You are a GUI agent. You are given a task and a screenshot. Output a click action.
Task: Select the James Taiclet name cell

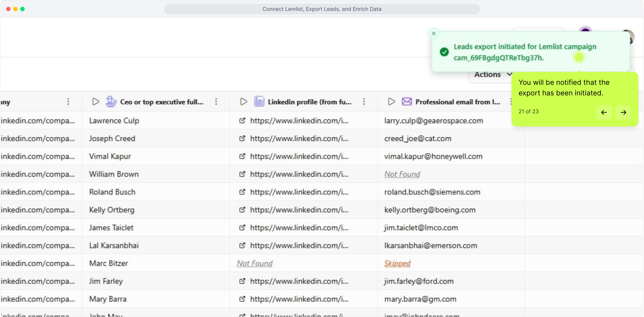[156, 227]
